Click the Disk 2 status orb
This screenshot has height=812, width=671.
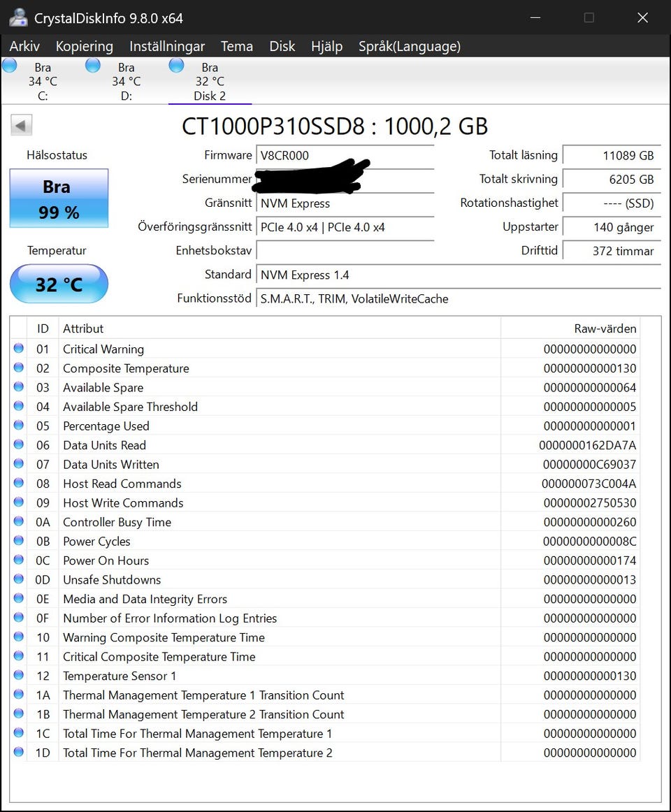[x=177, y=66]
